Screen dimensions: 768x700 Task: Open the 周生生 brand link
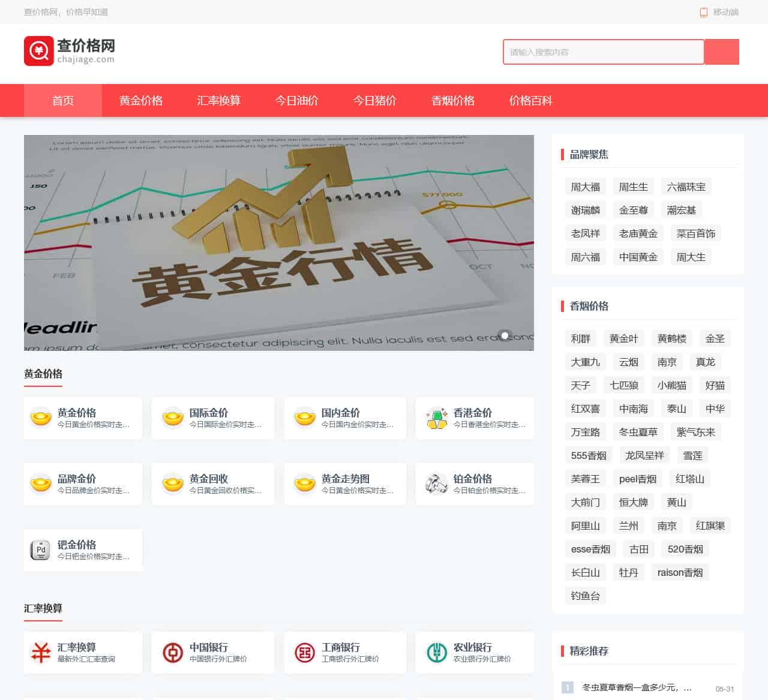click(634, 187)
